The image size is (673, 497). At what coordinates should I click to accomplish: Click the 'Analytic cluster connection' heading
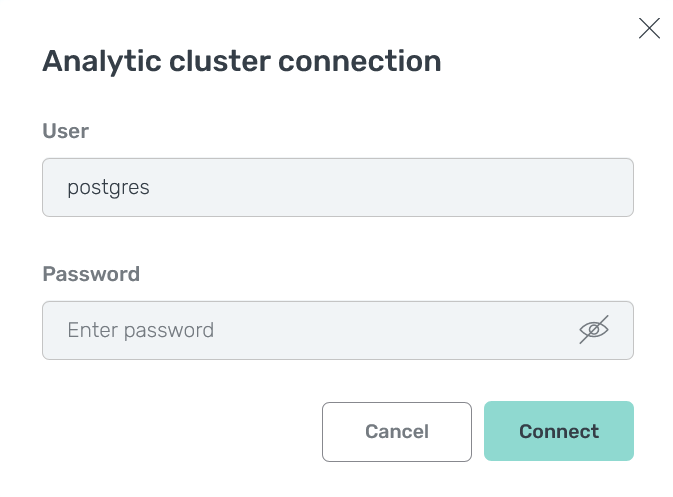pos(241,61)
